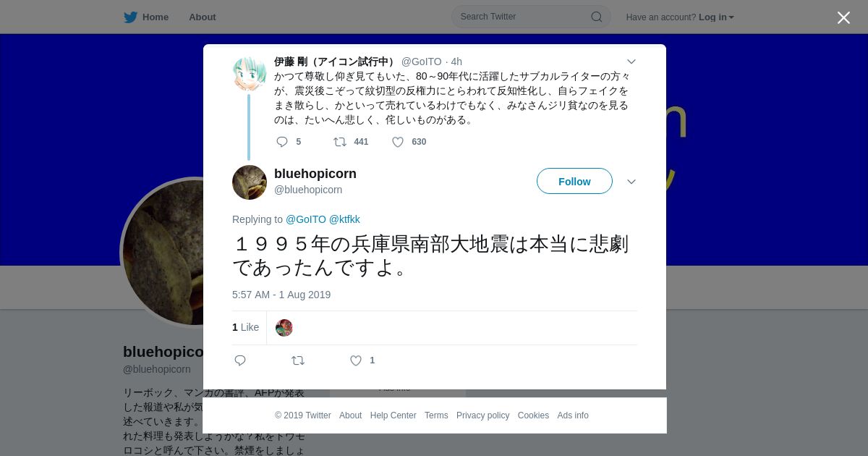Go to the About menu item
The height and width of the screenshot is (456, 868).
pyautogui.click(x=203, y=17)
